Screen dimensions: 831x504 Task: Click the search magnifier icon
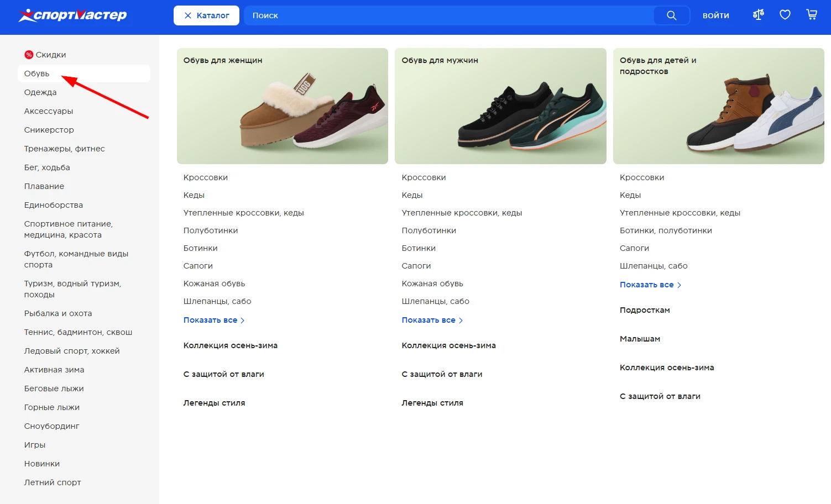coord(671,15)
